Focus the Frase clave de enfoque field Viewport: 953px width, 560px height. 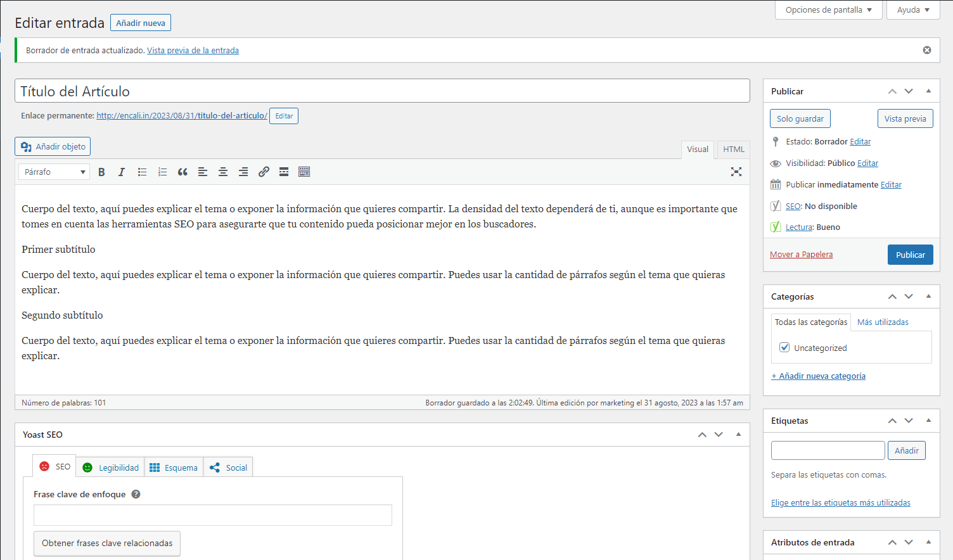[x=213, y=515]
